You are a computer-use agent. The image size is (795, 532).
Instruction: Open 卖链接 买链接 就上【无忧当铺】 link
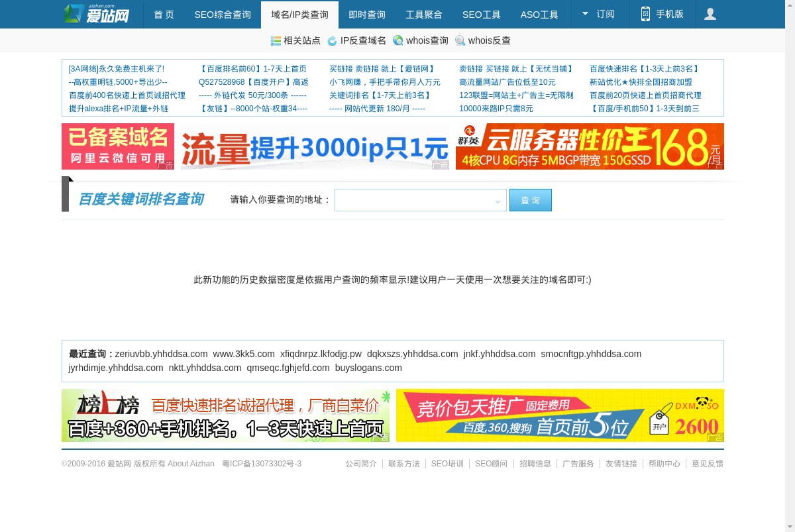pyautogui.click(x=516, y=69)
